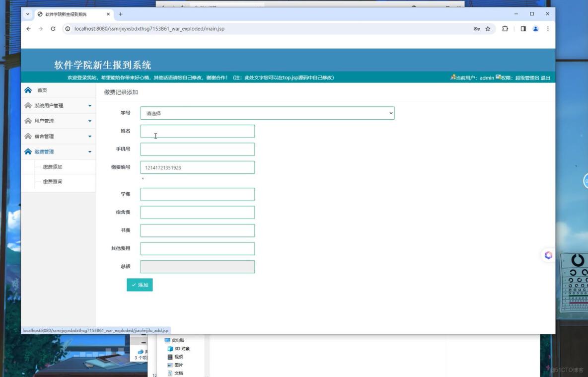The width and height of the screenshot is (588, 377).
Task: Click the 退出 logout link
Action: point(545,77)
